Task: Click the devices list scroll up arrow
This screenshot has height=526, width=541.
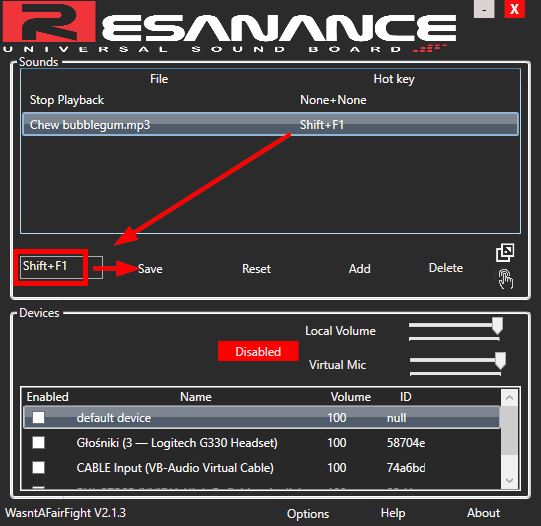Action: coord(509,398)
